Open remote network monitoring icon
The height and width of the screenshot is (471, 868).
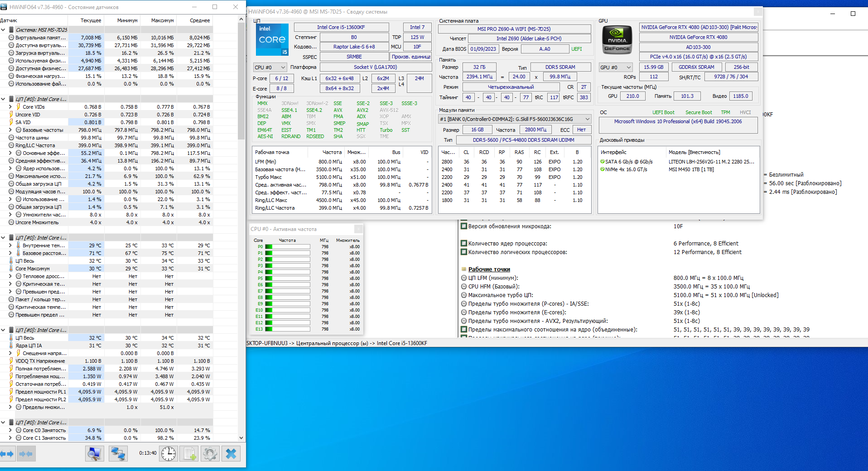118,453
